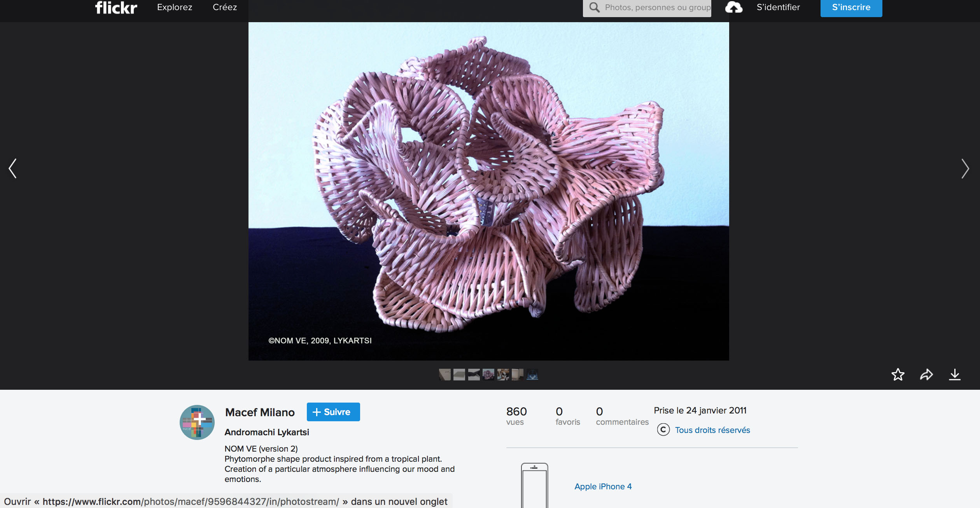Viewport: 980px width, 508px height.
Task: Open Macef Milano's avatar image
Action: pyautogui.click(x=197, y=422)
